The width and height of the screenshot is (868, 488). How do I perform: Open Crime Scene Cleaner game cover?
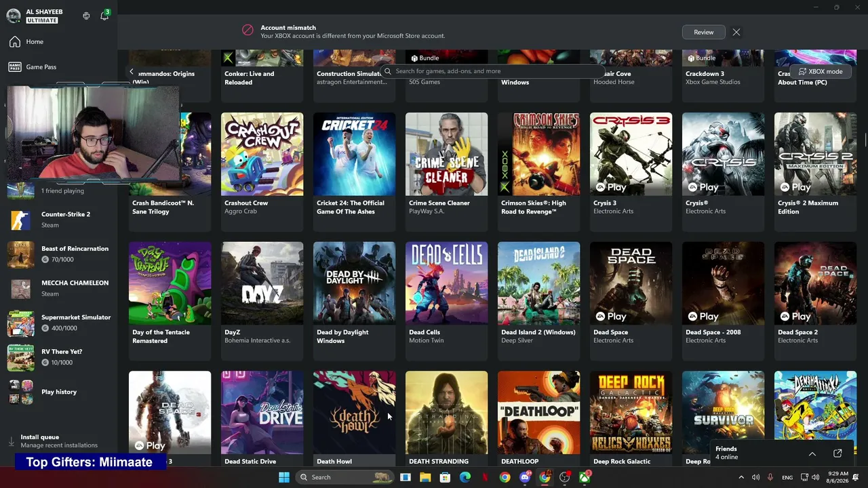pos(446,154)
